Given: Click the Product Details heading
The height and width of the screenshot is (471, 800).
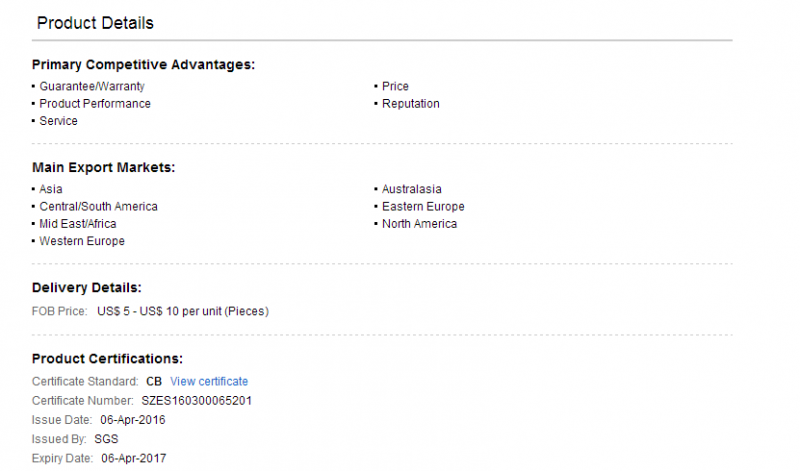Looking at the screenshot, I should 95,23.
